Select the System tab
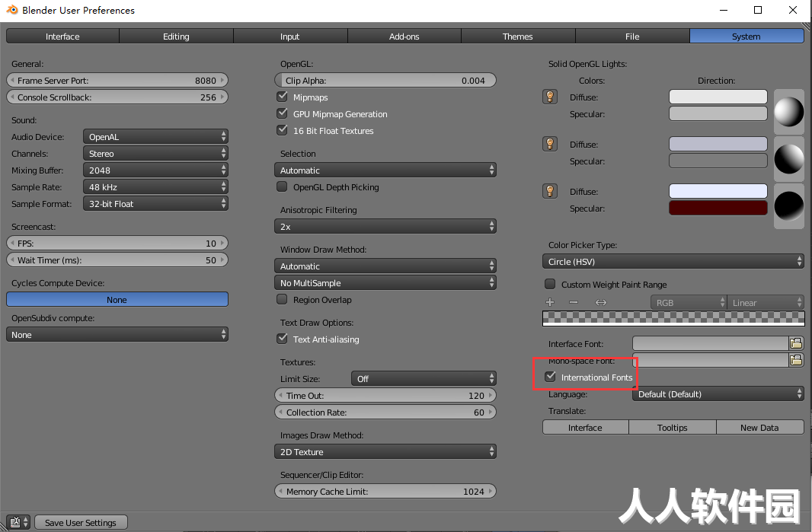This screenshot has width=812, height=532. tap(746, 37)
